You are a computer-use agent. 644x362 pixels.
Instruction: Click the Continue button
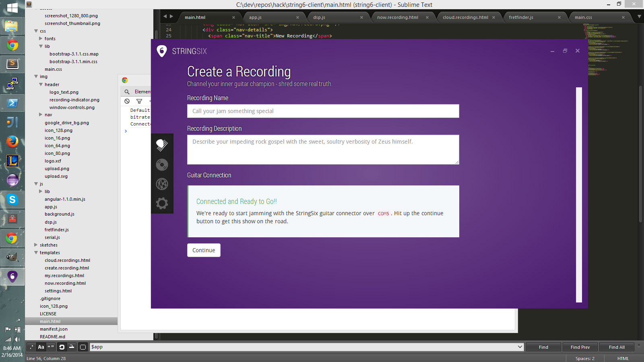pyautogui.click(x=204, y=250)
